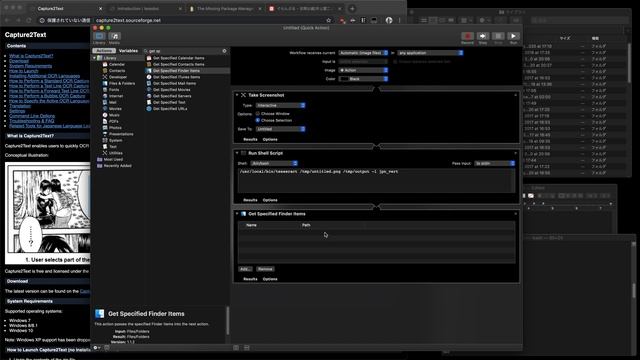This screenshot has width=640, height=360.
Task: Open the What is Capture2Text link
Action: pos(31,56)
